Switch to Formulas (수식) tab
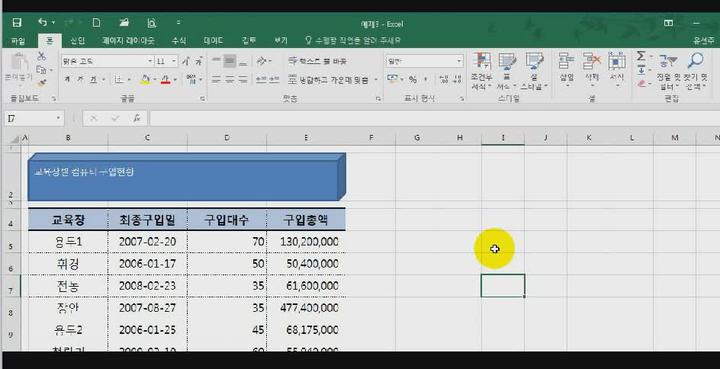Viewport: 720px width, 369px height. point(179,41)
